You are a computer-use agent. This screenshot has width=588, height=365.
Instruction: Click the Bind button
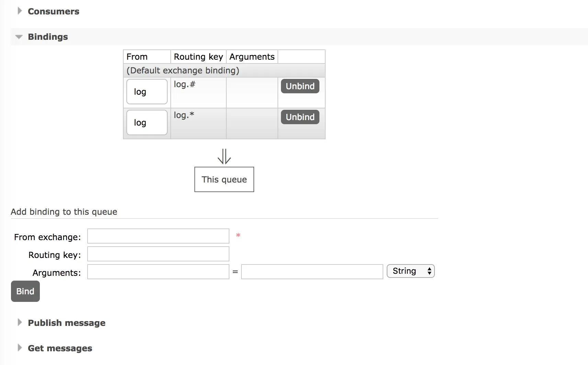tap(25, 291)
